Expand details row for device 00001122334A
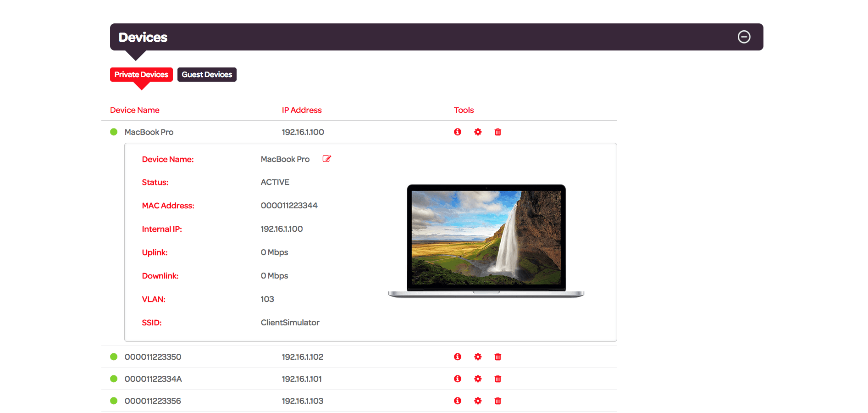Viewport: 868px width, 413px height. (457, 379)
